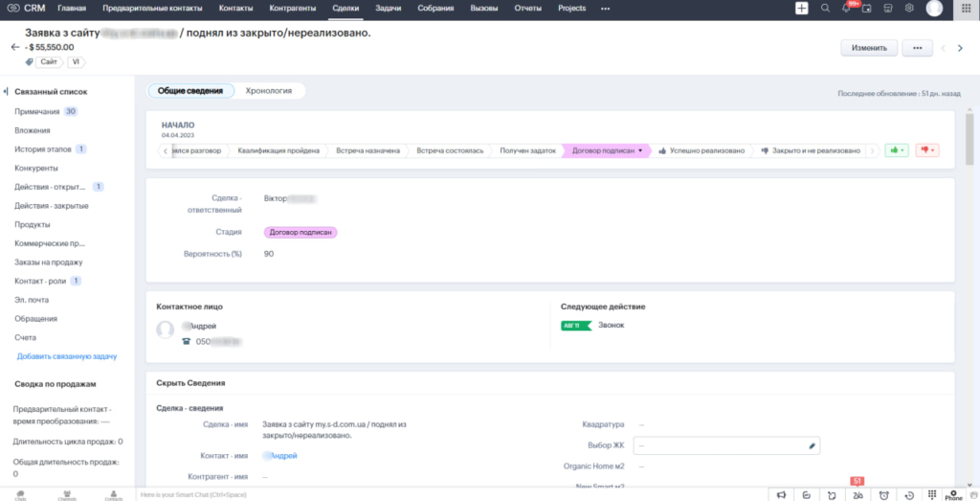Open the Андрей contact link in Сделка - сведения
This screenshot has height=501, width=980.
[280, 456]
